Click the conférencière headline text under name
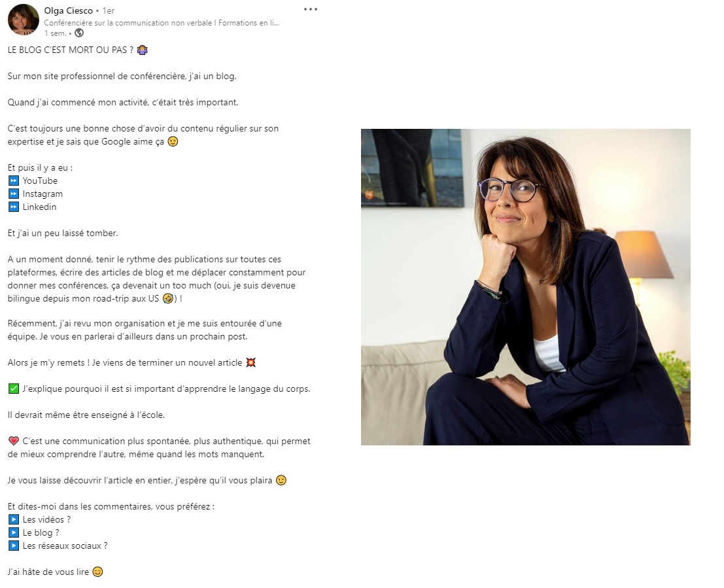Screen dimensions: 724x588 click(162, 23)
